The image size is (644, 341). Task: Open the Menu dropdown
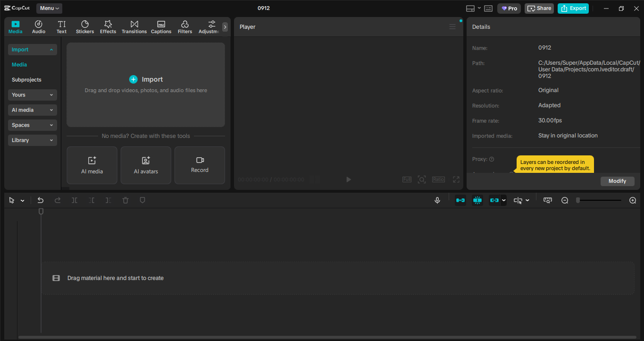click(x=49, y=8)
